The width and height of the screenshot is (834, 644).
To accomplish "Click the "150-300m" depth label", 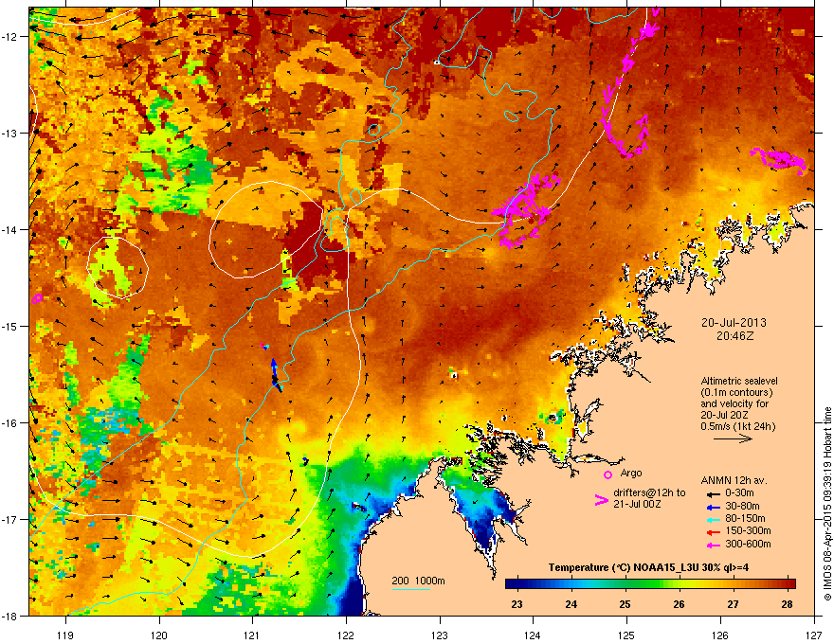I will pyautogui.click(x=748, y=531).
